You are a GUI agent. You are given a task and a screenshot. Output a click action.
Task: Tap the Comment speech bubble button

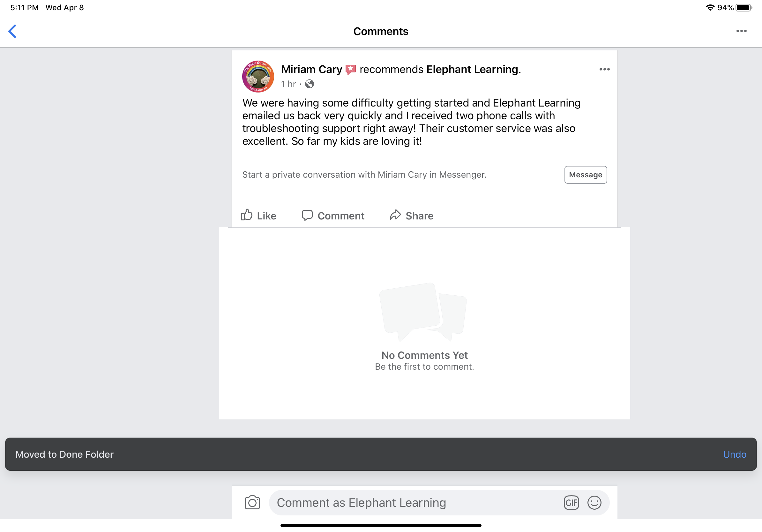333,216
